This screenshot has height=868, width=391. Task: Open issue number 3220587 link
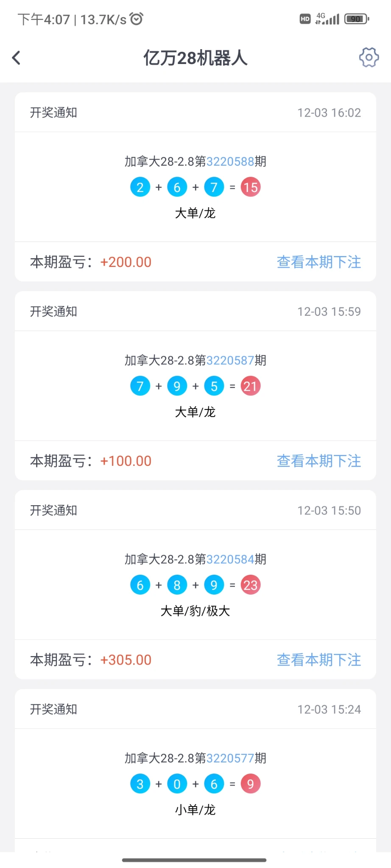230,360
